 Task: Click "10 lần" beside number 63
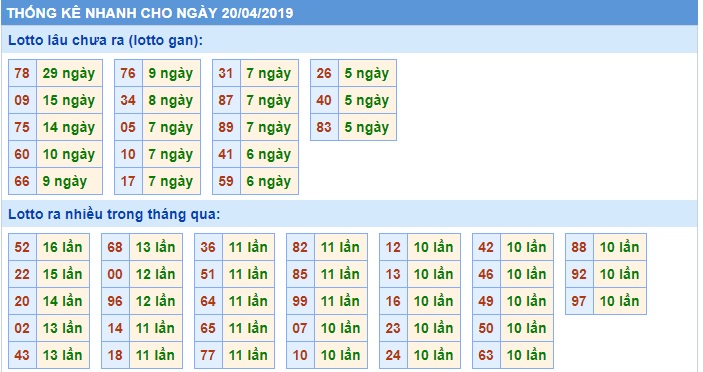pyautogui.click(x=527, y=355)
